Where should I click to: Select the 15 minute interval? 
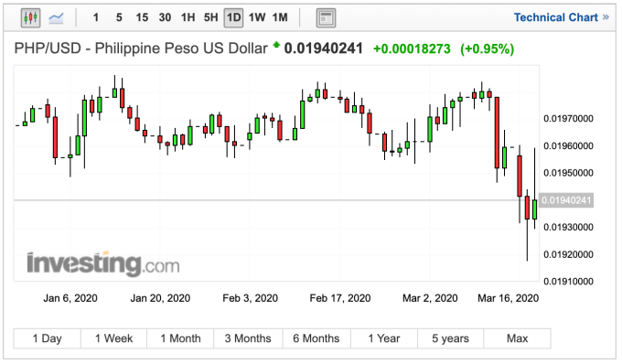[142, 18]
